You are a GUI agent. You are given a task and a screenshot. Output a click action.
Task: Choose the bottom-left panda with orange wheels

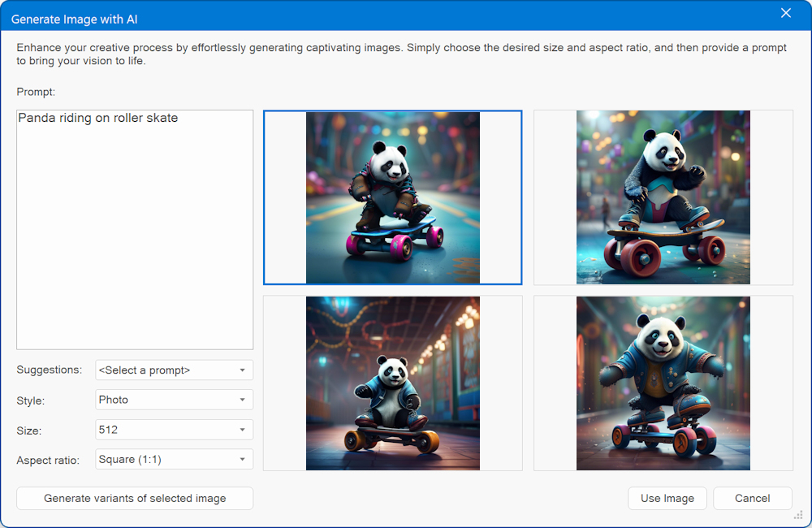(392, 383)
